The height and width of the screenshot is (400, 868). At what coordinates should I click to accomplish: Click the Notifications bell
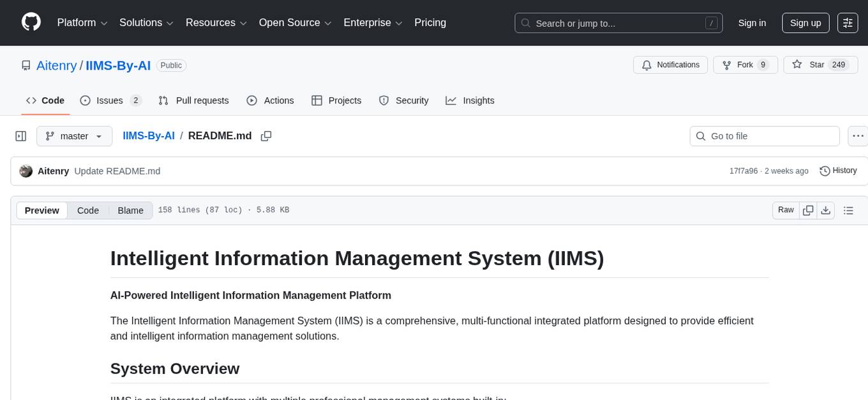point(647,65)
